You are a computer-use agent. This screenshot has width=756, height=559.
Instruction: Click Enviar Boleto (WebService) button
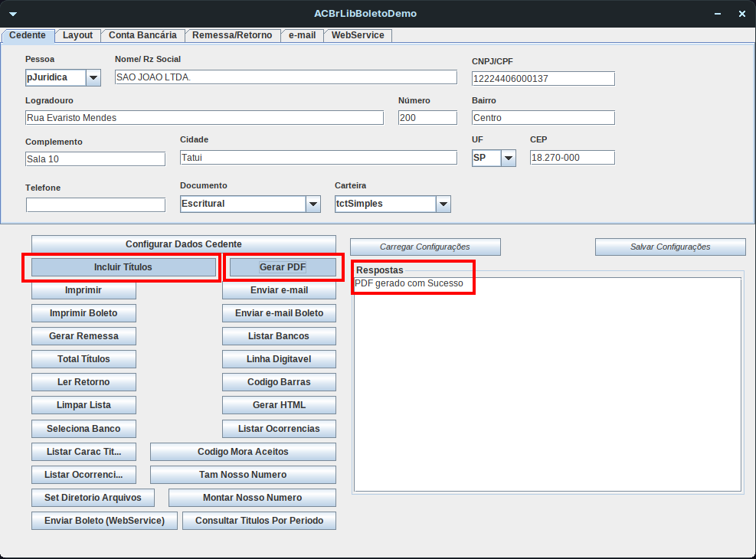[105, 521]
